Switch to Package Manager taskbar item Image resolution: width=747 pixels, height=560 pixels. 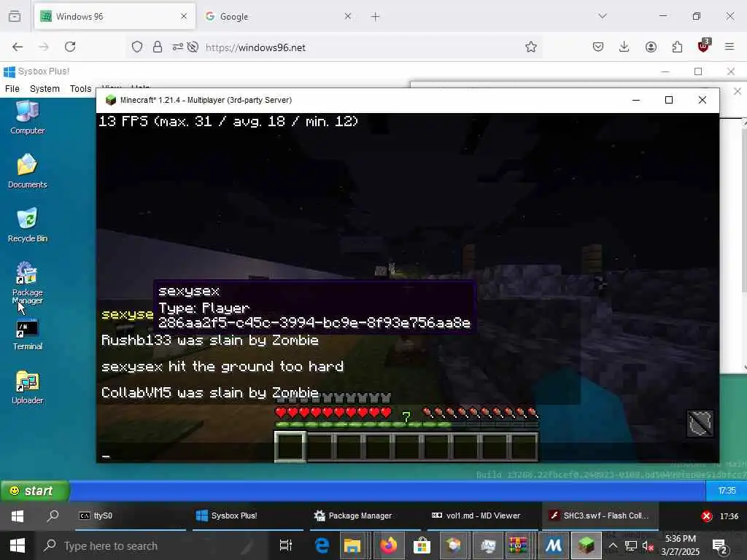pyautogui.click(x=365, y=516)
